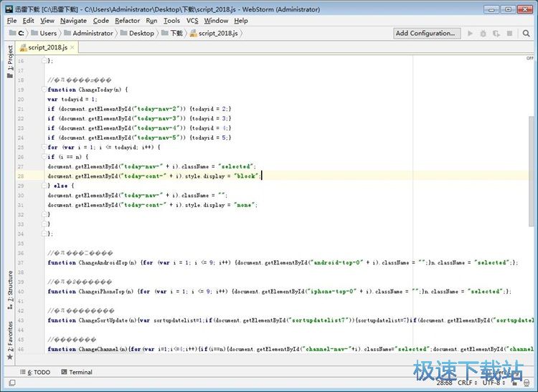Click the Run with Coverage icon
Screen dimensions: 538x392
point(496,33)
